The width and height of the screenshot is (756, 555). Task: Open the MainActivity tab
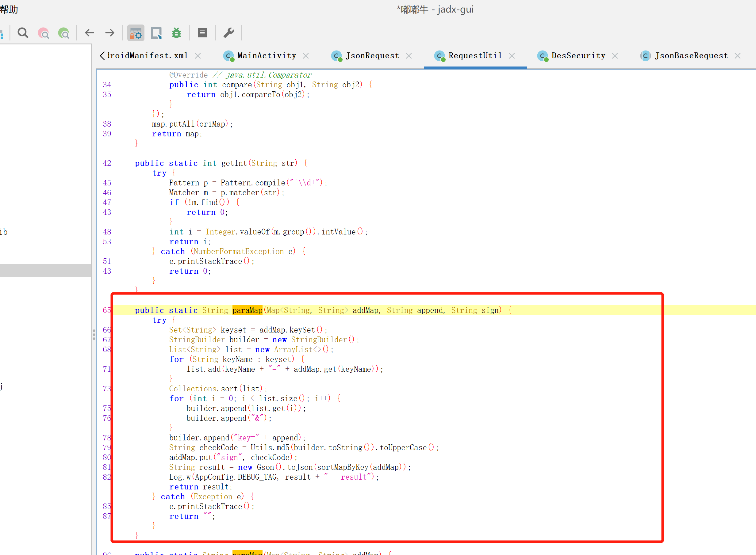coord(267,56)
